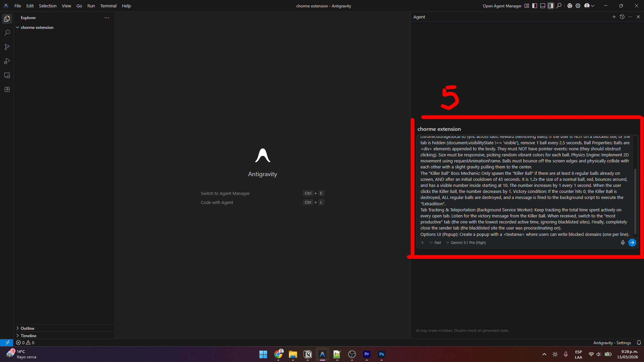Open the File menu
Viewport: 644px width, 362px height.
coord(18,6)
